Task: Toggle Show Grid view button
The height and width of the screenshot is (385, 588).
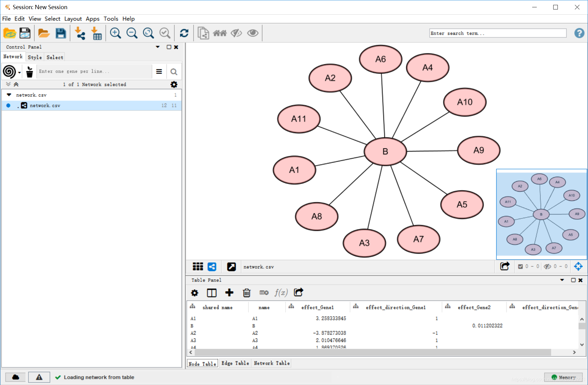Action: pos(198,267)
